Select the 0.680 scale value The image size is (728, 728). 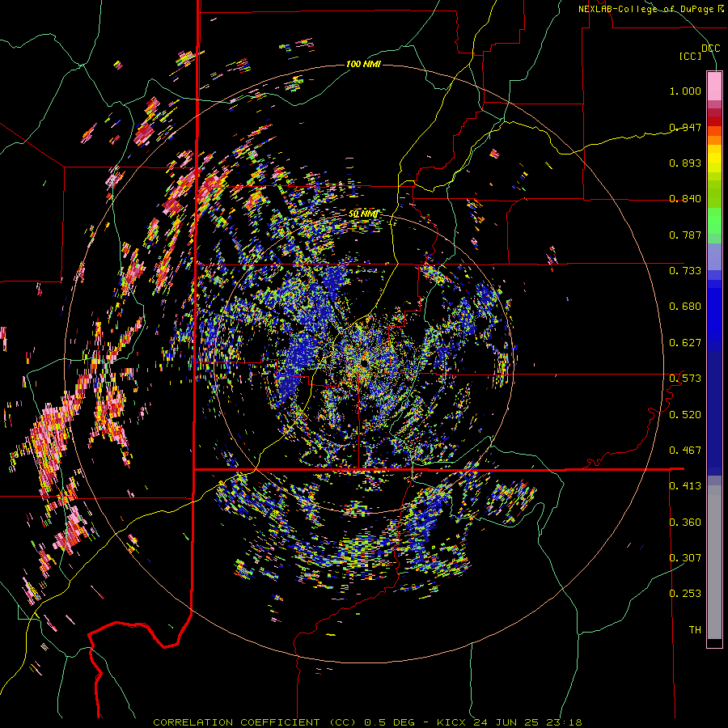point(685,307)
